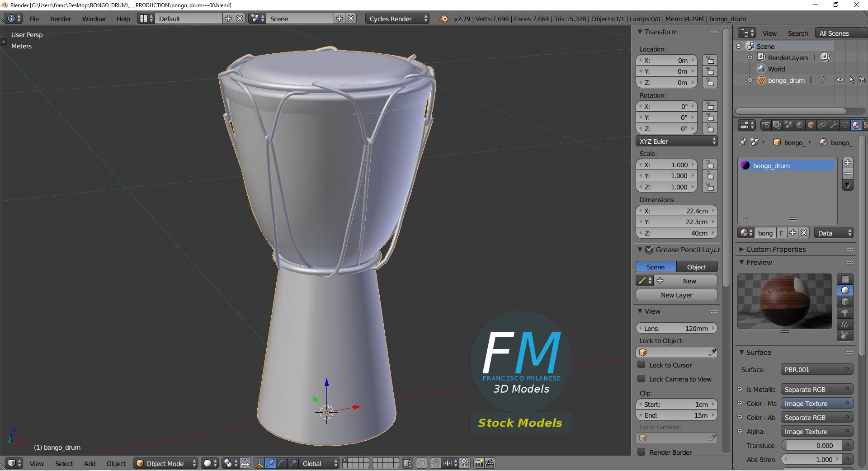Toggle bongo_drum renderability camera icon
This screenshot has height=471, width=868.
(x=863, y=80)
